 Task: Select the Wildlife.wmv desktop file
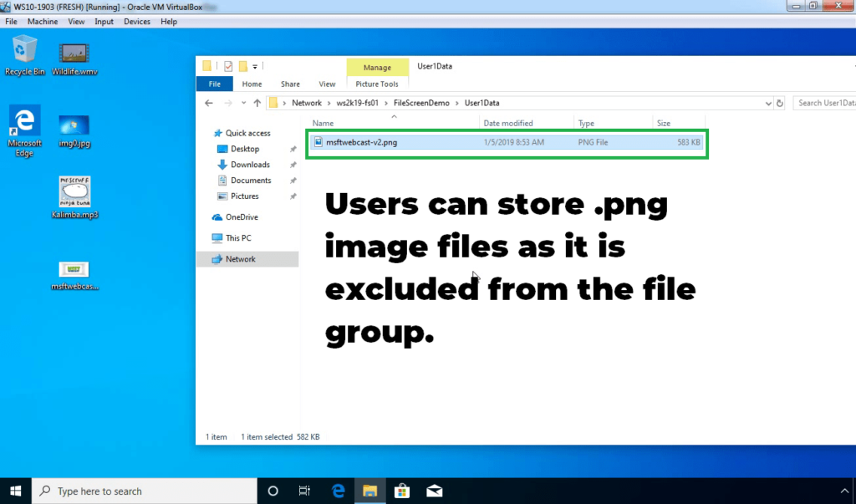coord(74,59)
